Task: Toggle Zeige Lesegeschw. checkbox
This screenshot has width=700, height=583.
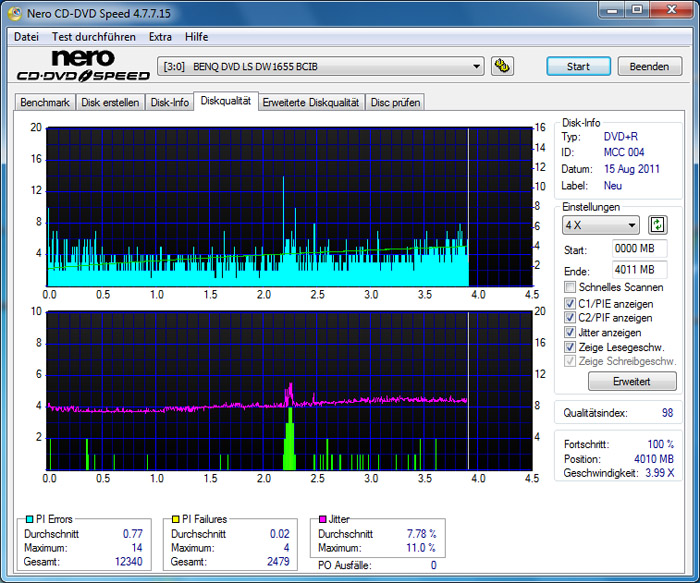Action: point(570,347)
